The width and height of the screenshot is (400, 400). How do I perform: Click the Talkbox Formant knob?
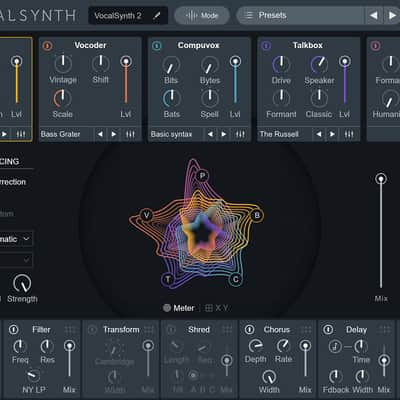coord(281,99)
